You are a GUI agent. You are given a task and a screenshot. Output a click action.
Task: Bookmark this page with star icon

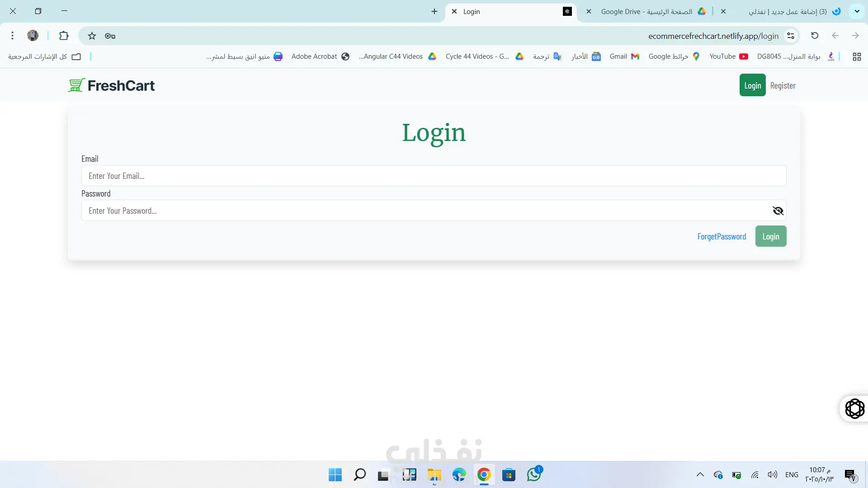click(x=92, y=36)
